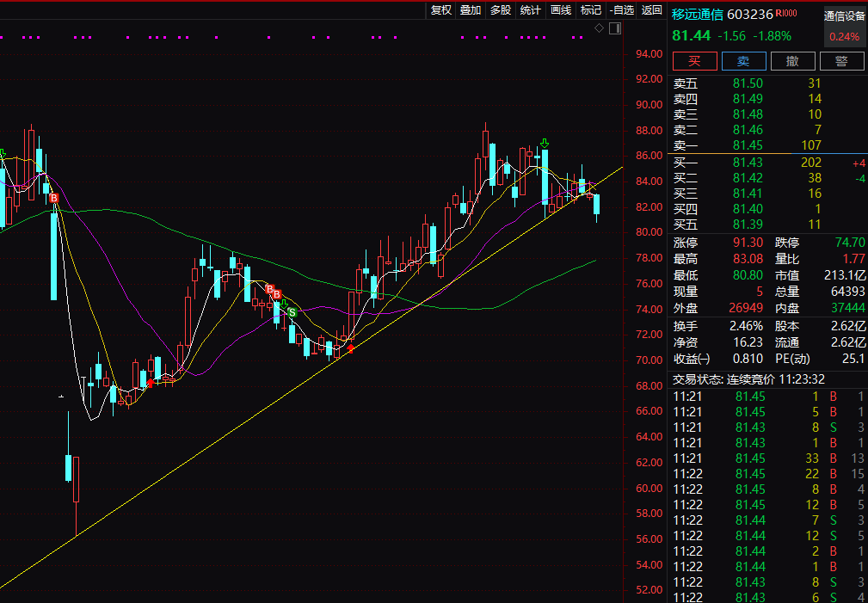Click the stock name 移远通信
Viewport: 868px width, 603px height.
coord(698,15)
